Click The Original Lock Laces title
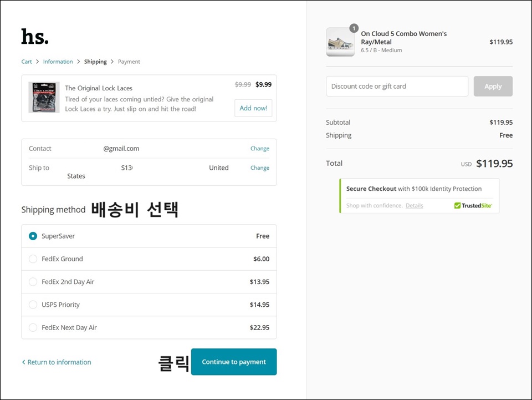This screenshot has height=400, width=532. click(99, 88)
